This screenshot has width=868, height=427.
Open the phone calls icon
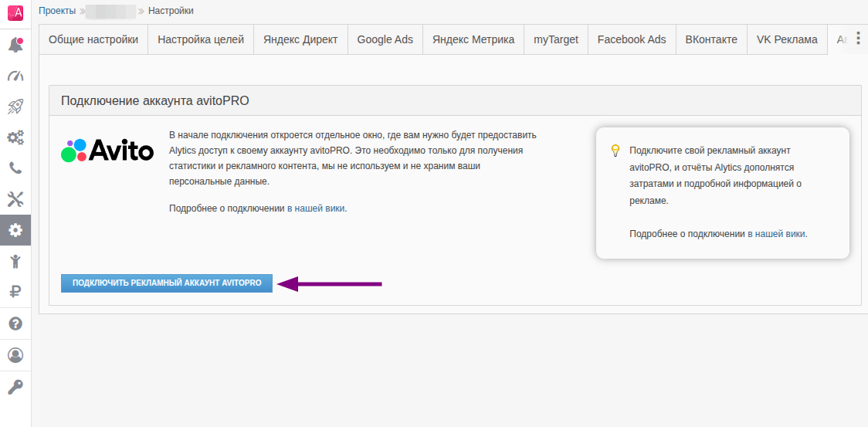tap(15, 168)
